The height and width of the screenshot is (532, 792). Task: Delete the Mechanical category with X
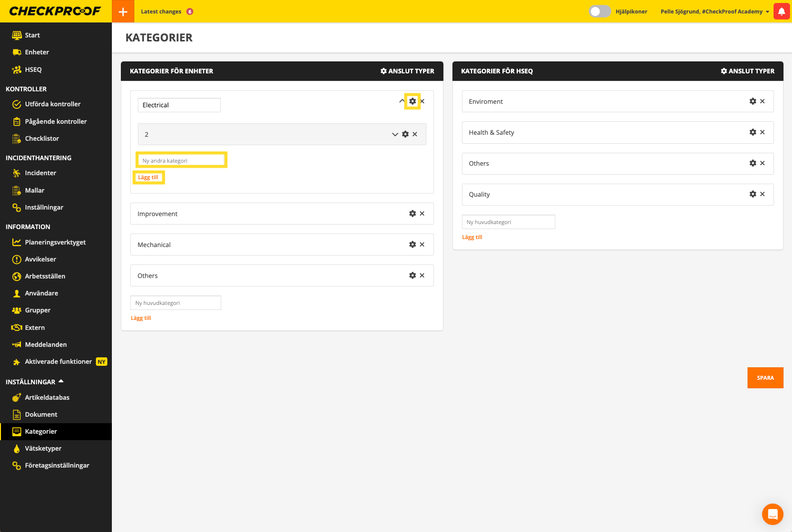(x=422, y=245)
